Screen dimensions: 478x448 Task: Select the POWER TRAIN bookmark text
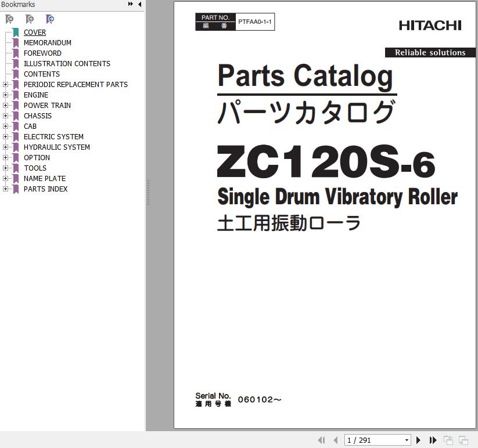coord(47,106)
